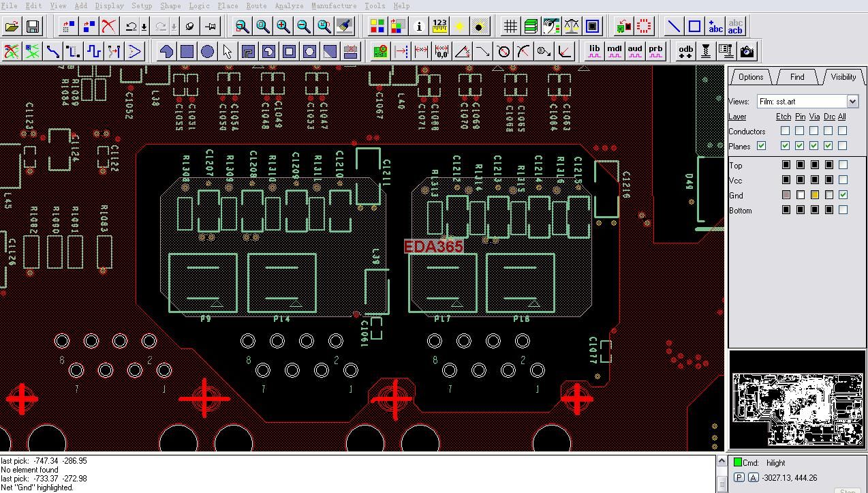Image resolution: width=868 pixels, height=493 pixels.
Task: Expand the Views film dropdown
Action: pos(852,102)
